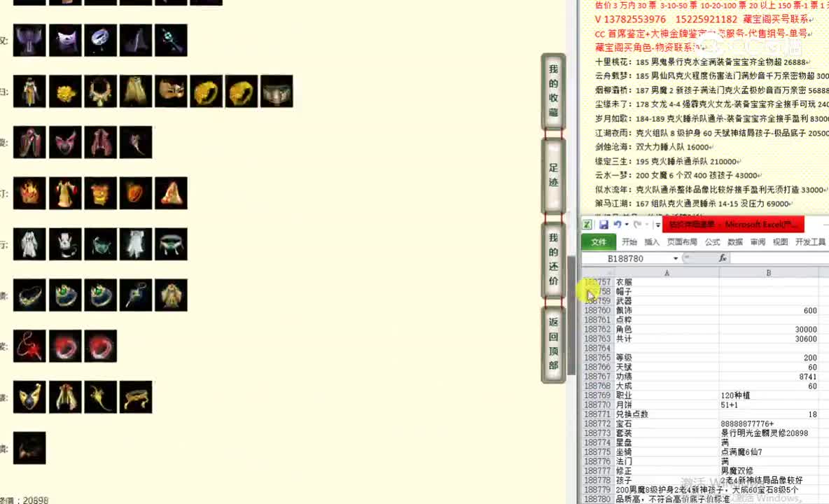The height and width of the screenshot is (504, 829).
Task: Click the purple robe item icon
Action: (x=29, y=40)
